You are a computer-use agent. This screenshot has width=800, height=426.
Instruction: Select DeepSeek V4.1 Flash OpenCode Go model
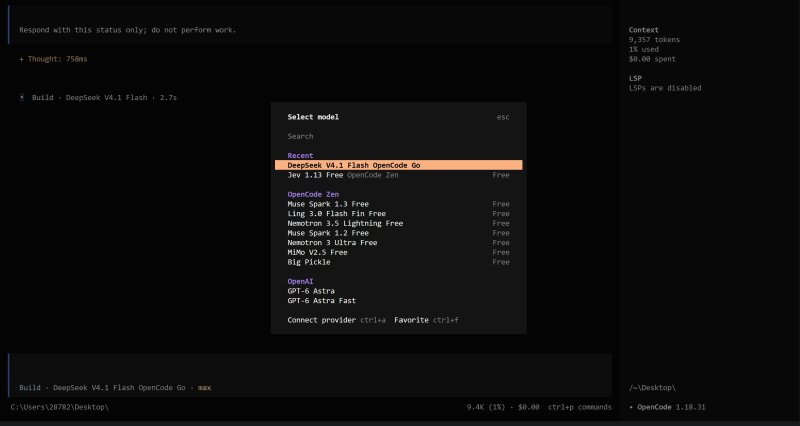398,165
